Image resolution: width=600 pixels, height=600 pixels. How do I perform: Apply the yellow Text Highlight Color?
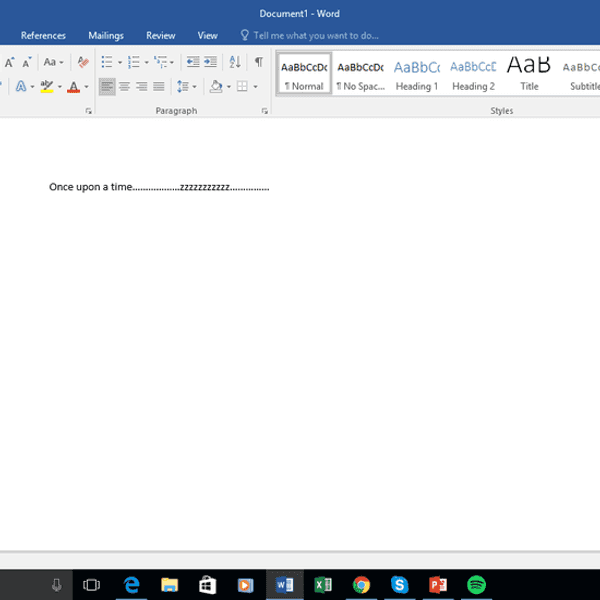(47, 86)
